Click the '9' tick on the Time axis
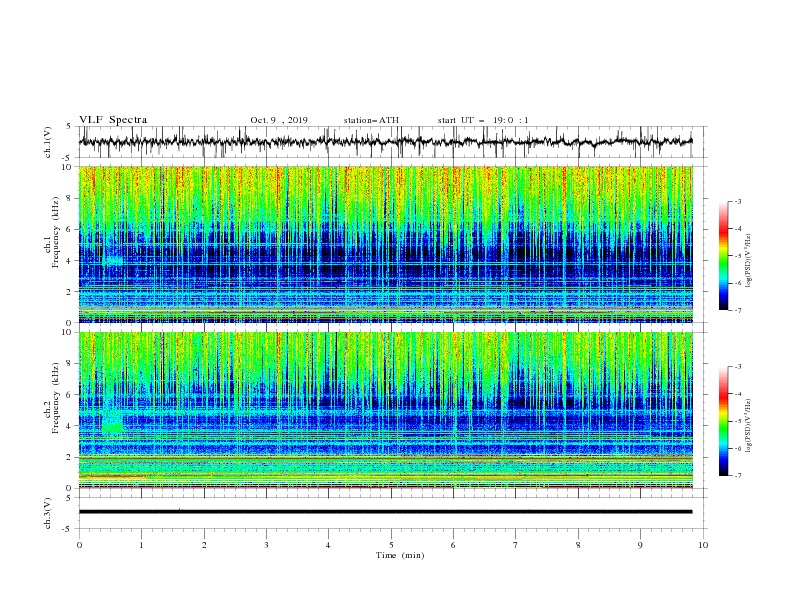This screenshot has width=792, height=612. pyautogui.click(x=640, y=545)
